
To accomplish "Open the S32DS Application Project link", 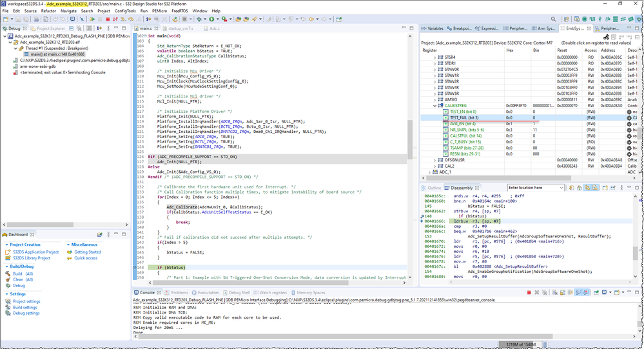I will [x=35, y=252].
